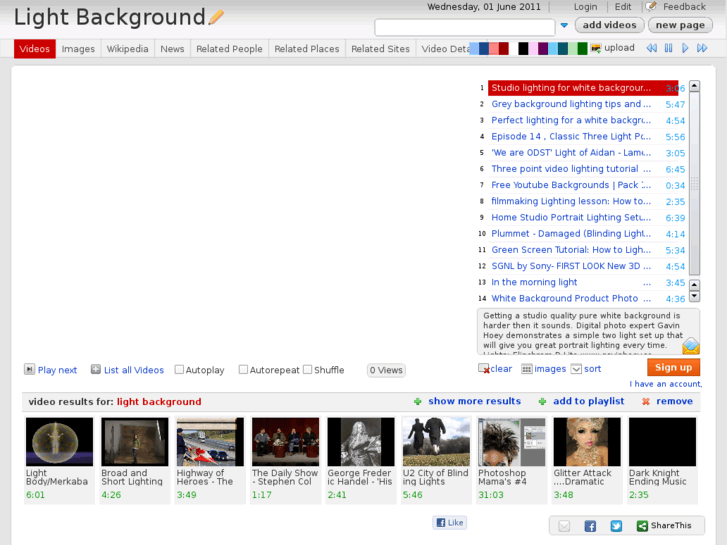Open the Feedback icon link
The height and width of the screenshot is (545, 727).
point(651,6)
